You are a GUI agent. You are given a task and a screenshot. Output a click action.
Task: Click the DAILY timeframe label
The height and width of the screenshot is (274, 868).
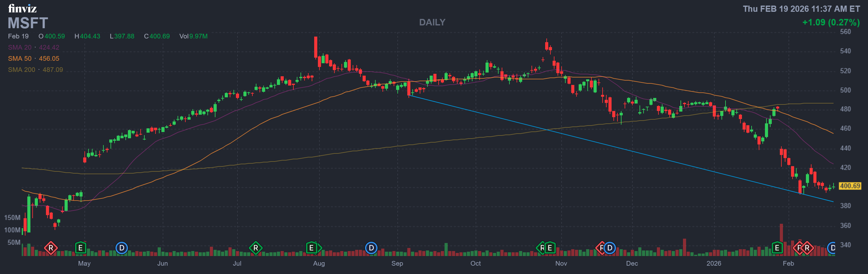coord(432,22)
